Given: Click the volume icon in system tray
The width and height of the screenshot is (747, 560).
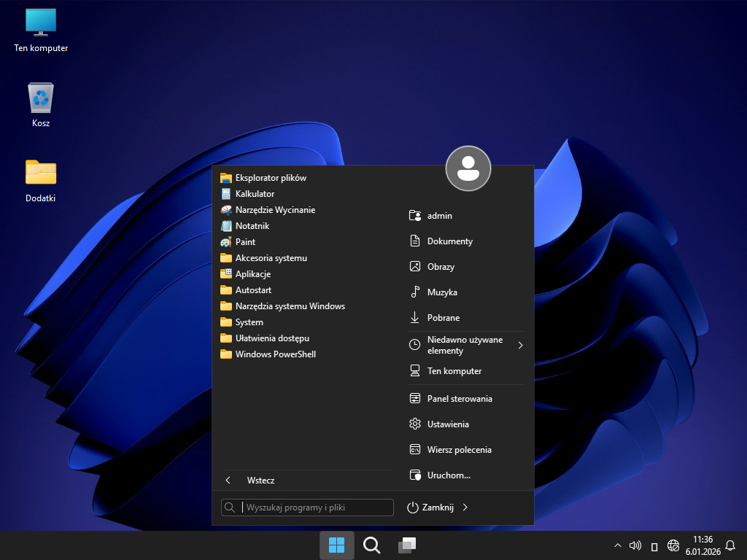Looking at the screenshot, I should tap(635, 545).
